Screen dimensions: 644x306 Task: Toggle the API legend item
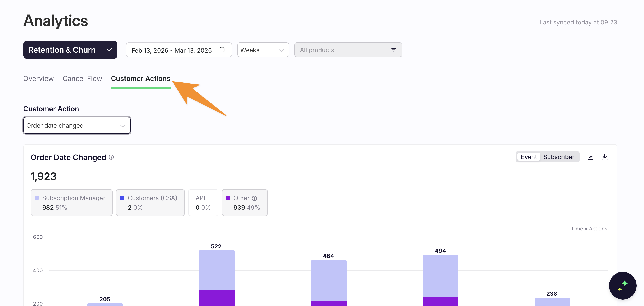(x=203, y=202)
